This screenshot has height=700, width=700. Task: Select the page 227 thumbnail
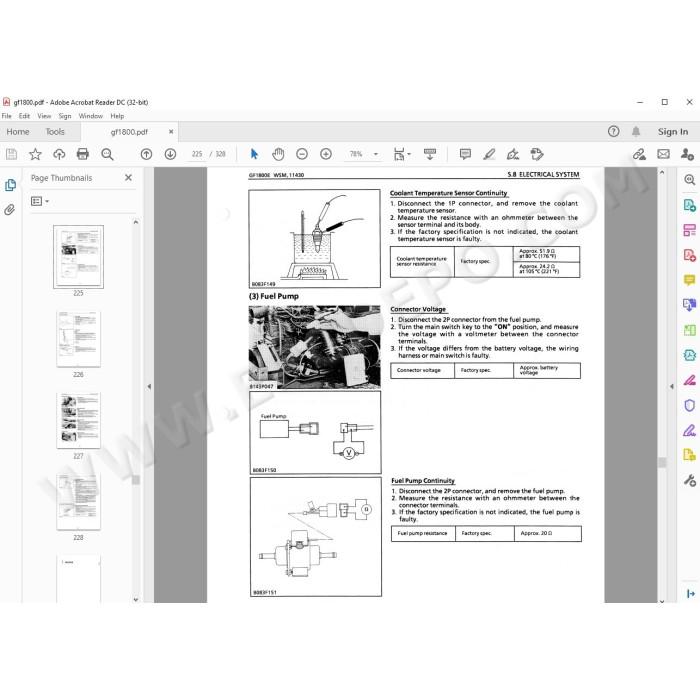(79, 421)
